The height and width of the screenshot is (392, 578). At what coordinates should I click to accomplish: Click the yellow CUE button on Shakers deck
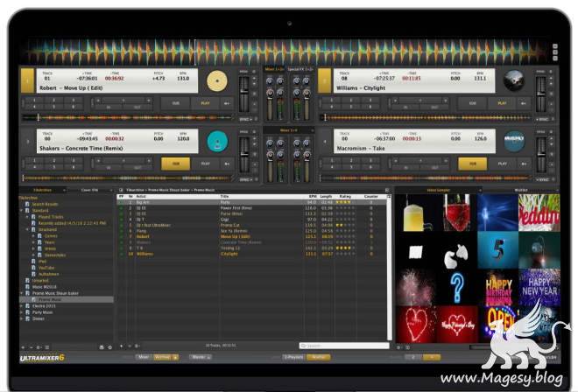[176, 164]
